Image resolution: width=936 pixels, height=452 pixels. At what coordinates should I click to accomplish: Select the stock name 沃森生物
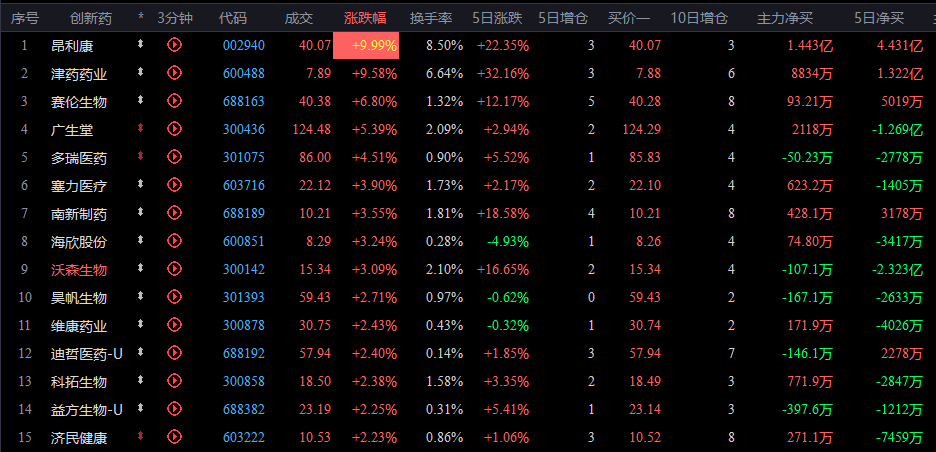click(79, 270)
